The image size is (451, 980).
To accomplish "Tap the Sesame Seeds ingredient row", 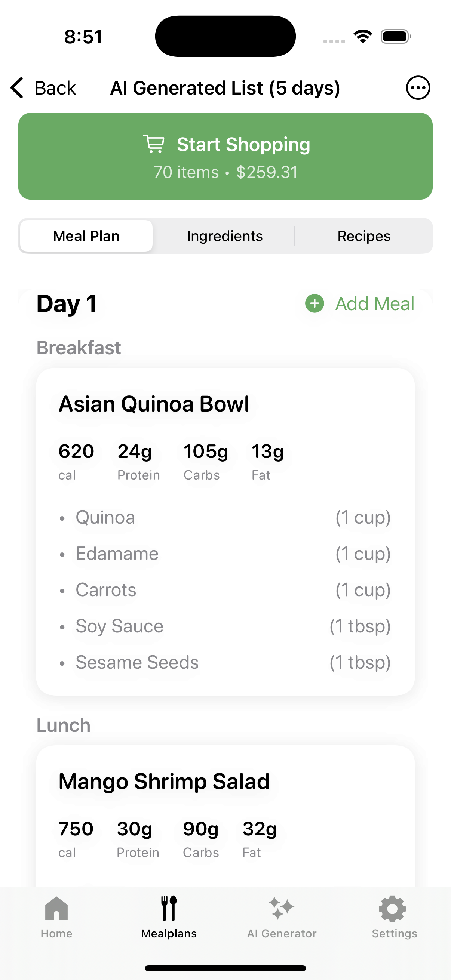I will pyautogui.click(x=225, y=662).
